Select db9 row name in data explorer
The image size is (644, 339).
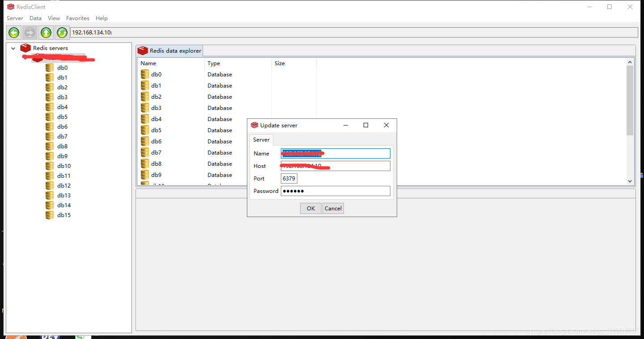click(x=156, y=175)
